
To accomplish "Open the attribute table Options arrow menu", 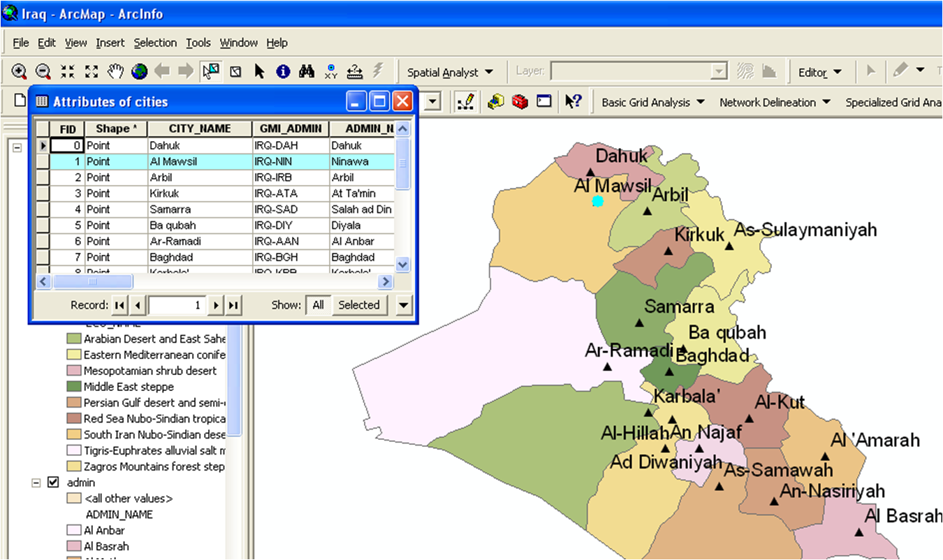I will pyautogui.click(x=404, y=304).
